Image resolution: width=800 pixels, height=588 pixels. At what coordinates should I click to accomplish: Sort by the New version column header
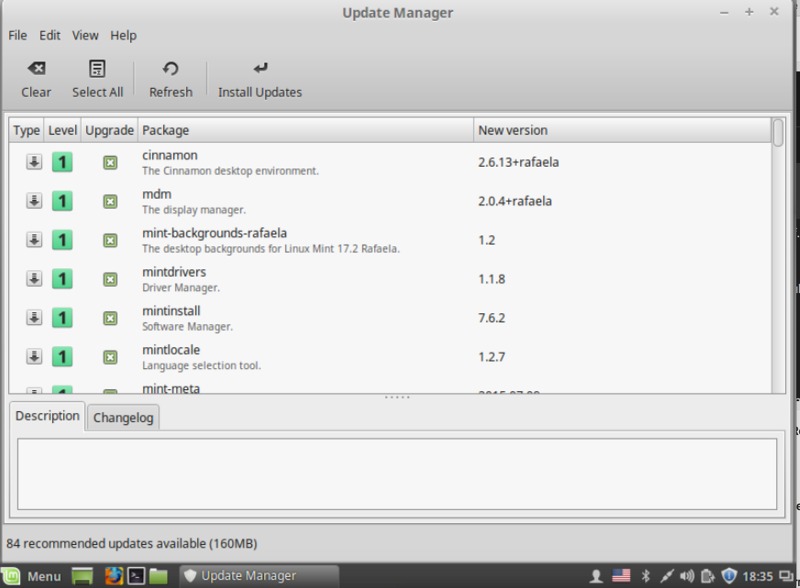620,130
